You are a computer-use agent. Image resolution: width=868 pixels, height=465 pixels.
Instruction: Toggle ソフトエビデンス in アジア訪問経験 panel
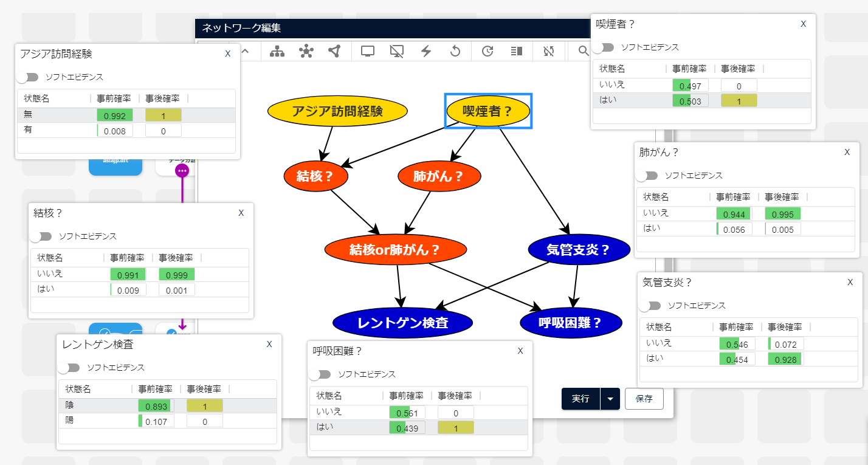pos(28,77)
